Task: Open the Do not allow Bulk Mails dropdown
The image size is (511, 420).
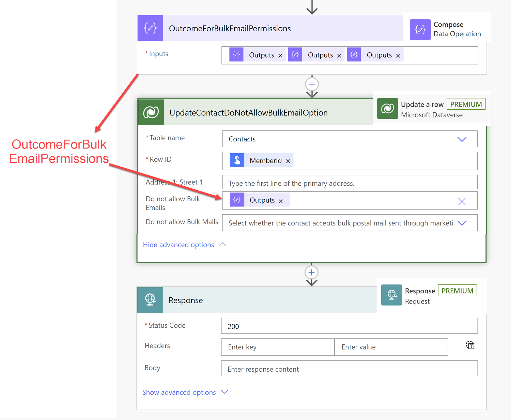Action: pyautogui.click(x=462, y=223)
